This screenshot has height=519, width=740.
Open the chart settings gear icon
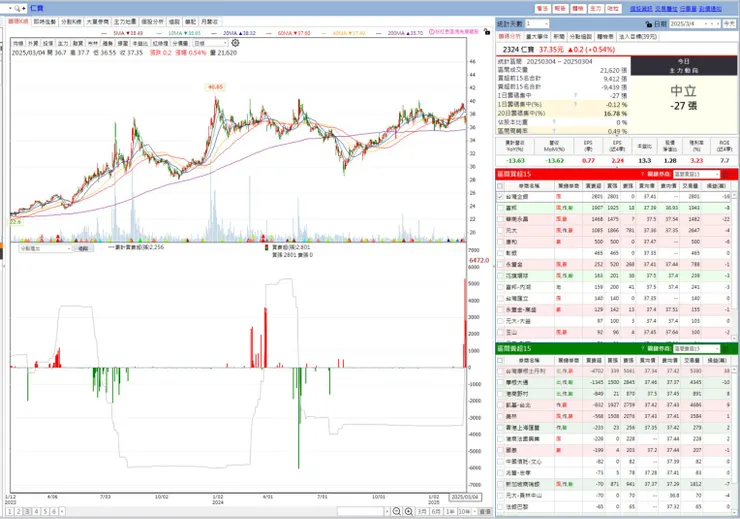[235, 43]
